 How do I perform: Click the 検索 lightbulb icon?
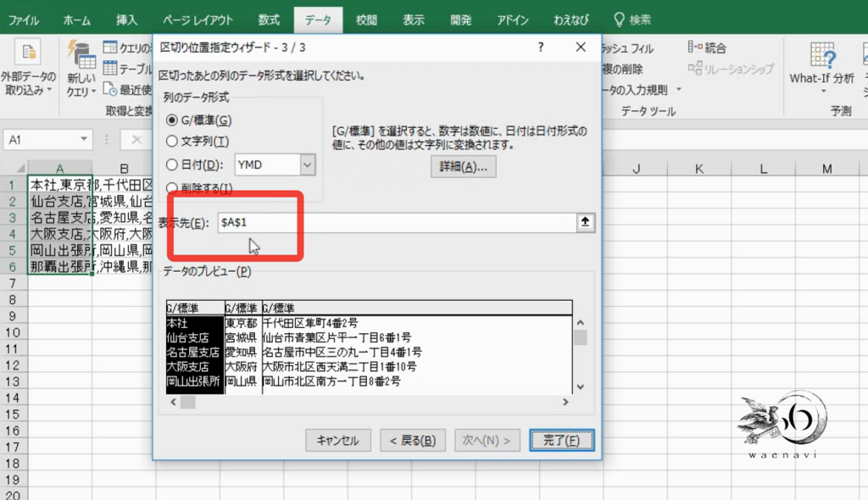tap(620, 20)
